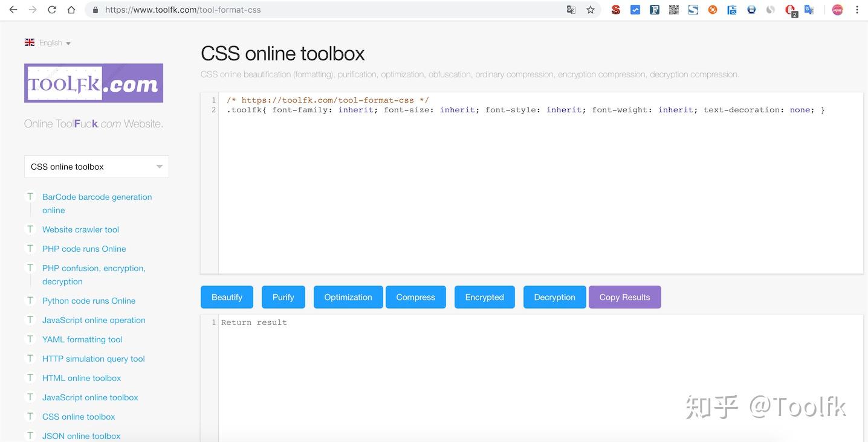This screenshot has height=442, width=868.
Task: Click the Encrypted button
Action: pyautogui.click(x=484, y=297)
